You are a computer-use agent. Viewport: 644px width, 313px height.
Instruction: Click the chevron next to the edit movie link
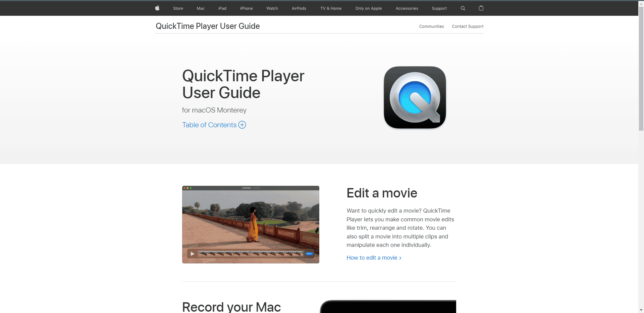tap(400, 258)
